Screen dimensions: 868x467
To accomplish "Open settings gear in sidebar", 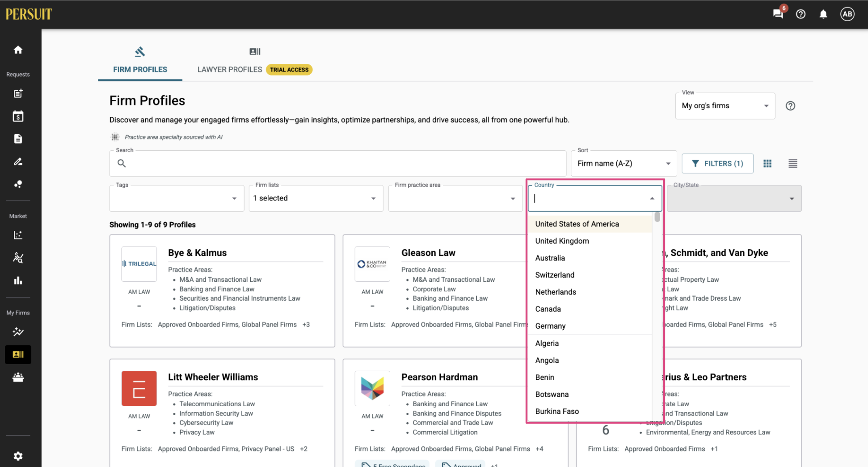I will 18,456.
